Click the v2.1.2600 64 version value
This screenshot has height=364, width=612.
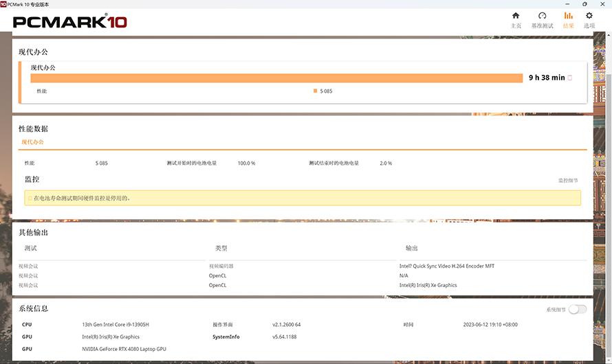[x=287, y=324]
